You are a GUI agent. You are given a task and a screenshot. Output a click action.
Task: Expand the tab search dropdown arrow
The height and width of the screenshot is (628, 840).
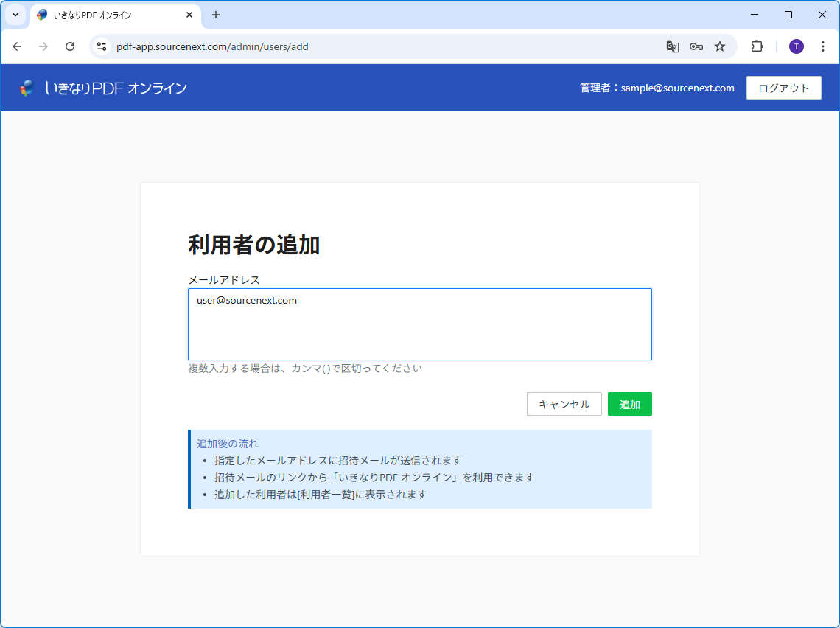pyautogui.click(x=15, y=15)
